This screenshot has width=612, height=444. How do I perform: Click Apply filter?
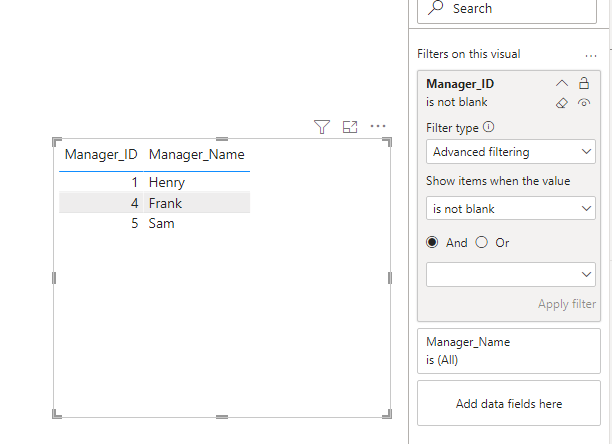coord(567,304)
